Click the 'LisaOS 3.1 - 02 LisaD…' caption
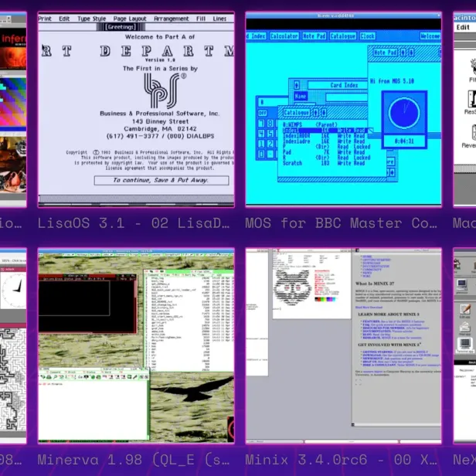This screenshot has height=476, width=476. coord(134,223)
